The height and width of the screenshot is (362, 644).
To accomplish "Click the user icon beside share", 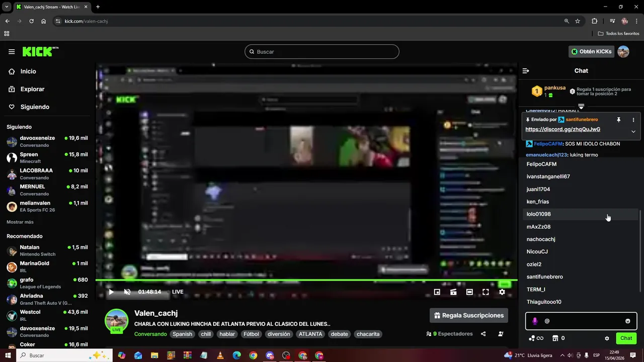I will click(501, 334).
